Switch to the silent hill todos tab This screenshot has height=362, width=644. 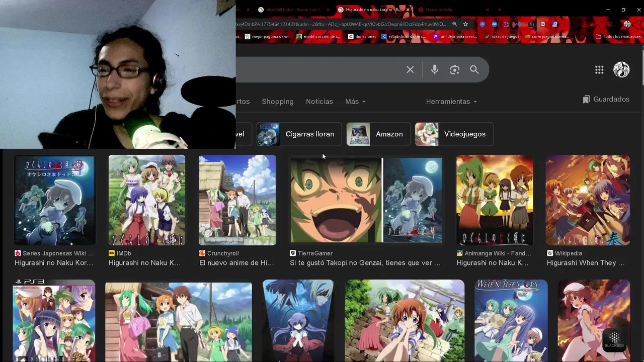[x=293, y=10]
